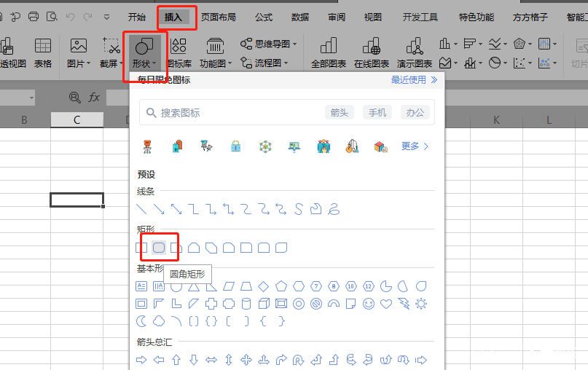Open the 形状 shapes dropdown
588x370 pixels.
click(x=144, y=53)
